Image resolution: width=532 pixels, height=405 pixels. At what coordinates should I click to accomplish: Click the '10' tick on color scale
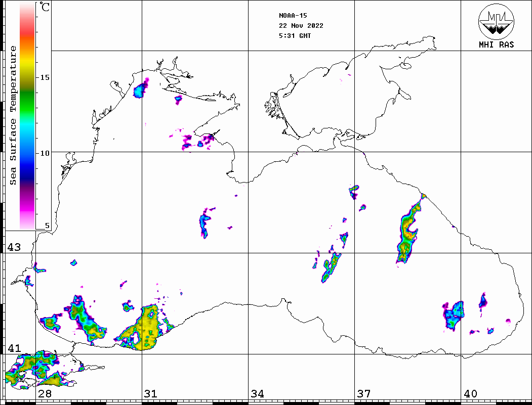tap(45, 153)
